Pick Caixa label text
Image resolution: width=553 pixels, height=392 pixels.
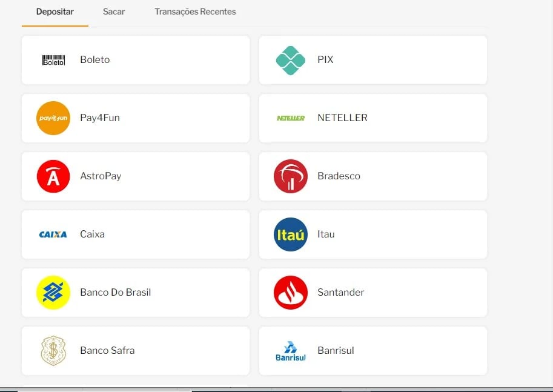pos(93,234)
